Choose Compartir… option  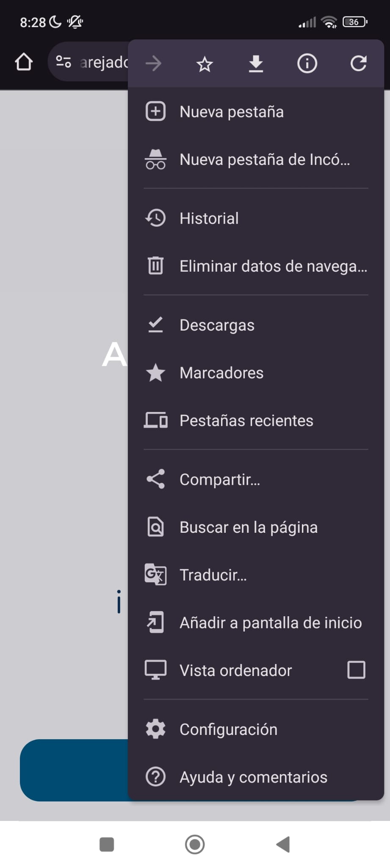click(219, 479)
